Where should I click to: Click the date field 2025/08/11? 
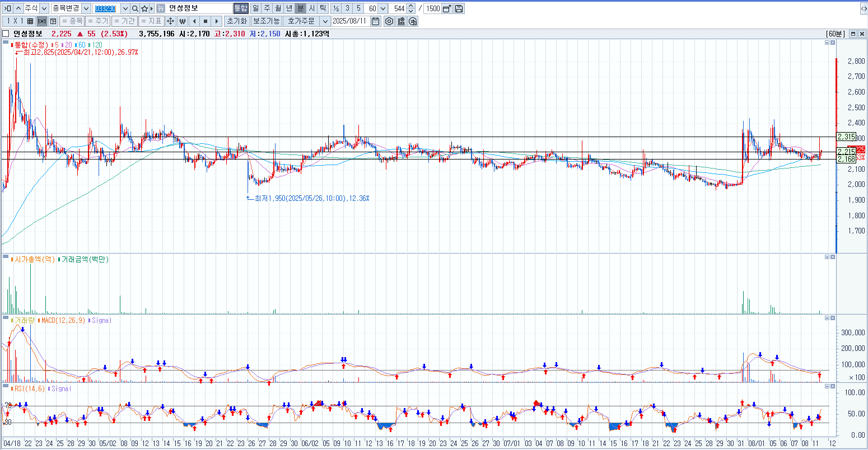tap(351, 21)
